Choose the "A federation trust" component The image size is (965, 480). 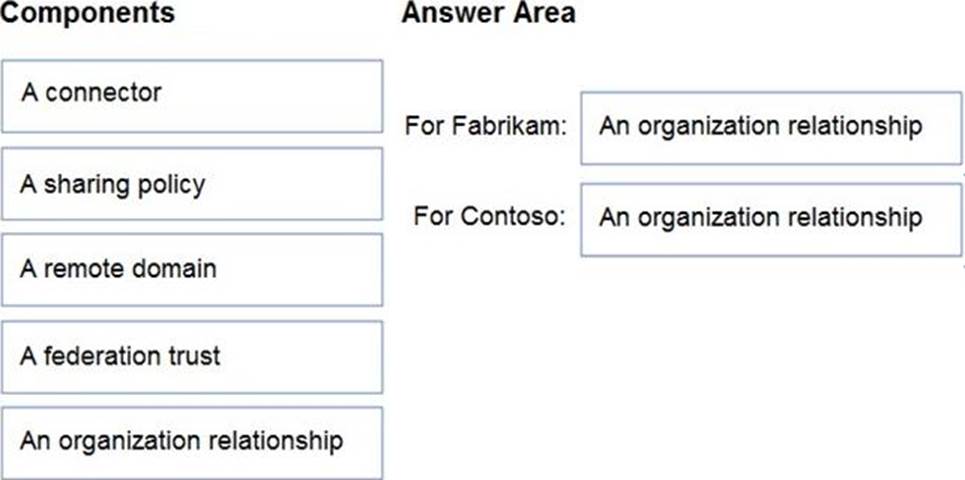(x=191, y=356)
